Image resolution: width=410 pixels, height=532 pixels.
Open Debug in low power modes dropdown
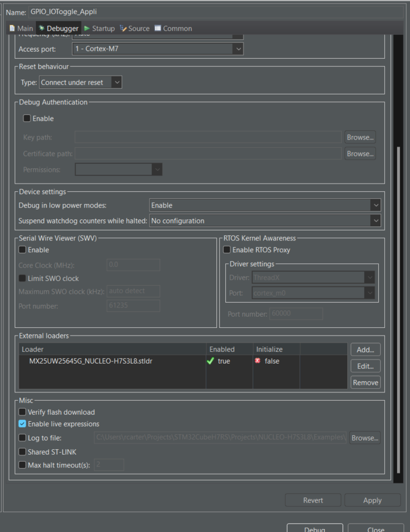(265, 205)
